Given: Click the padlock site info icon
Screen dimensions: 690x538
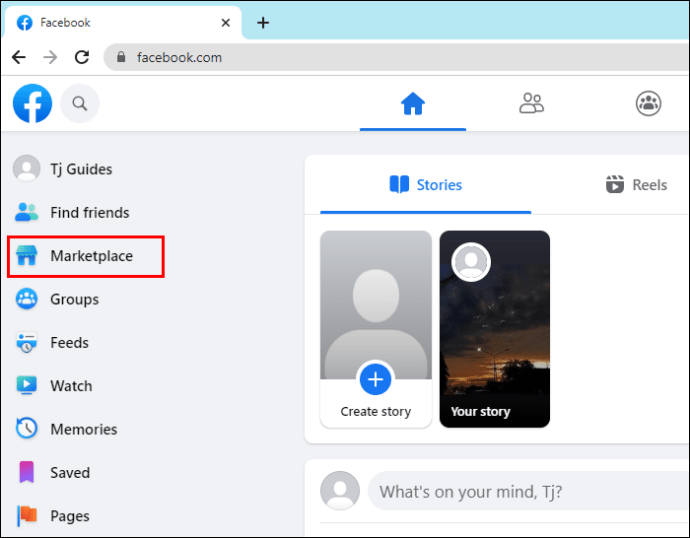Looking at the screenshot, I should (121, 57).
